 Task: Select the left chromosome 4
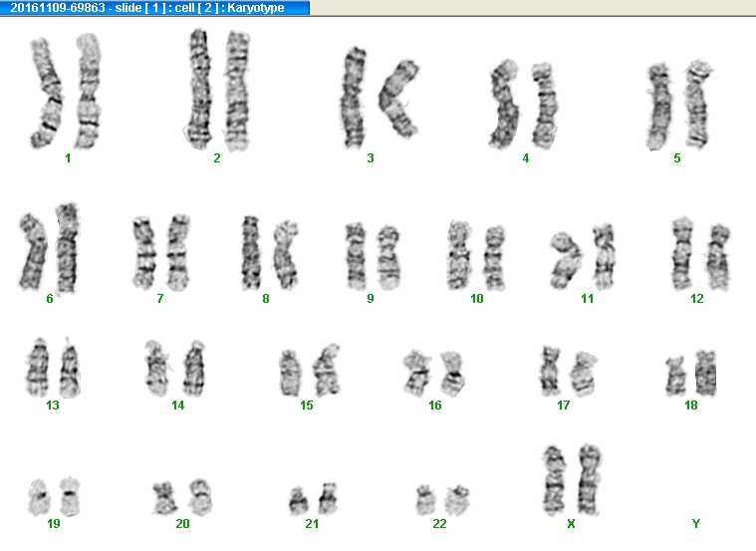504,104
